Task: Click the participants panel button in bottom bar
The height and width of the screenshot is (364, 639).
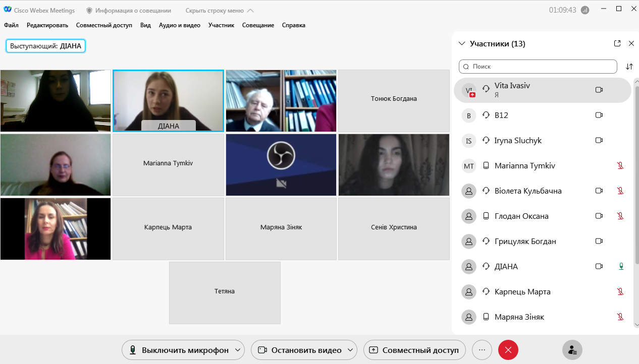Action: pos(572,350)
